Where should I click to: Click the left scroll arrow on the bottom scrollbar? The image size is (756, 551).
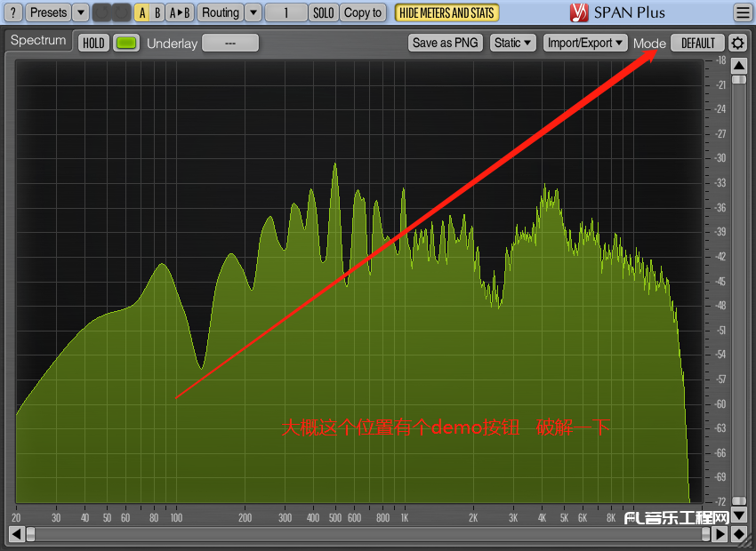(x=15, y=535)
